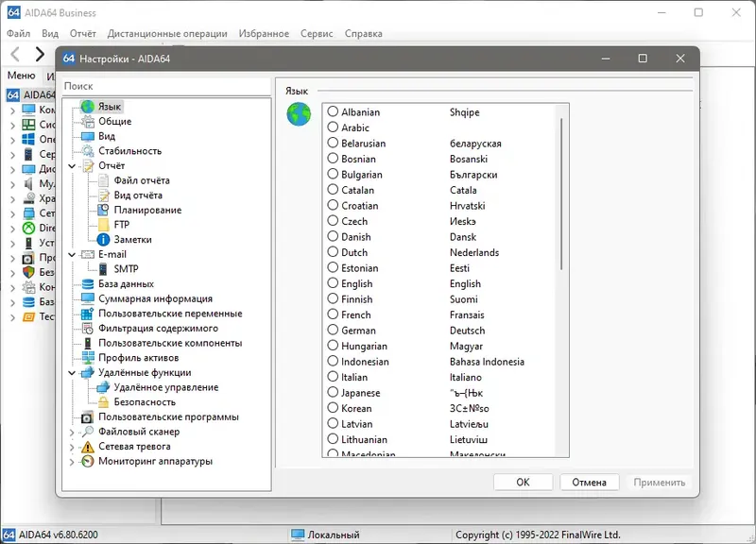The image size is (756, 544).
Task: Click the Отмена button
Action: [589, 483]
